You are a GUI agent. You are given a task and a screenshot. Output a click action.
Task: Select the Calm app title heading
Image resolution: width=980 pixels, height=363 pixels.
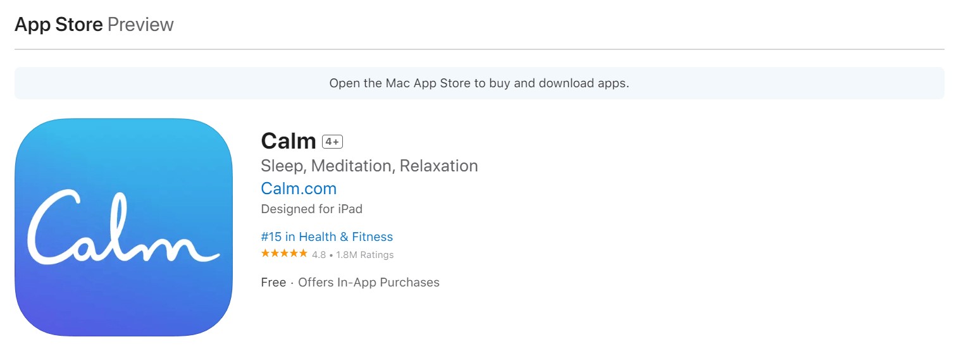coord(288,141)
